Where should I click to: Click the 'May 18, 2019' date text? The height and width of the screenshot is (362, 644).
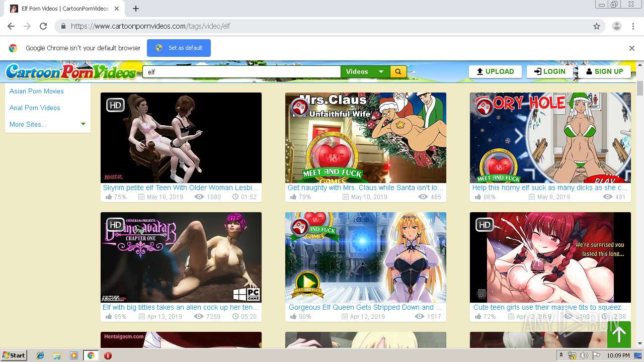[x=165, y=197]
